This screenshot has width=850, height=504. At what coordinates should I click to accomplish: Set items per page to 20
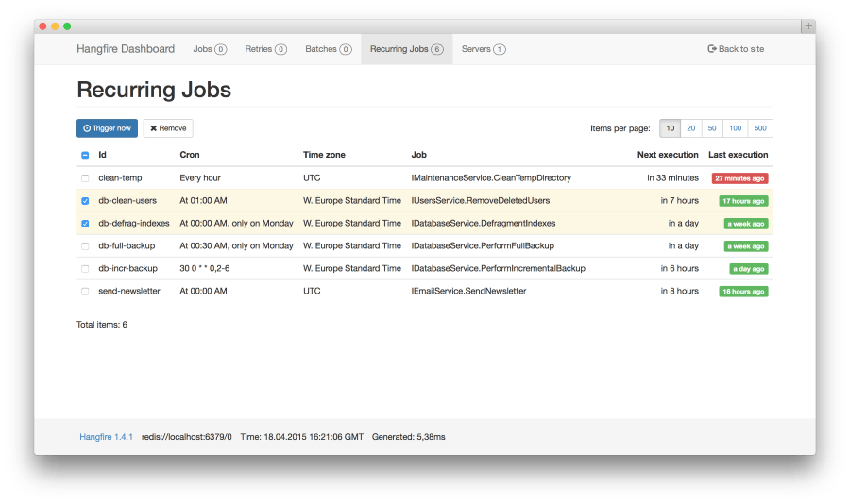click(x=691, y=128)
